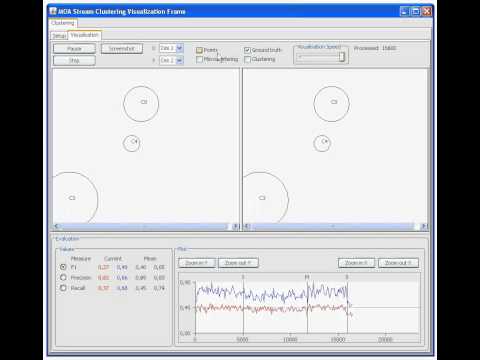Take a Screenshot of the visualization
This screenshot has width=480, height=360.
point(122,49)
